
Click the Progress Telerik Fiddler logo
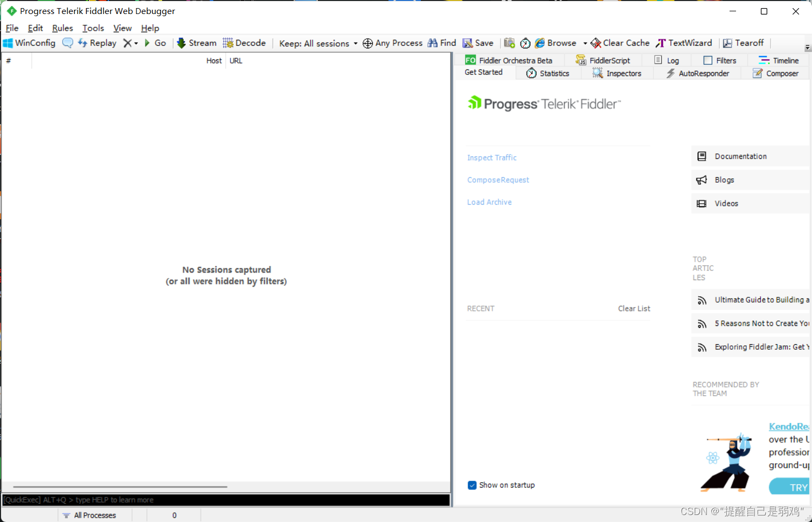point(544,103)
